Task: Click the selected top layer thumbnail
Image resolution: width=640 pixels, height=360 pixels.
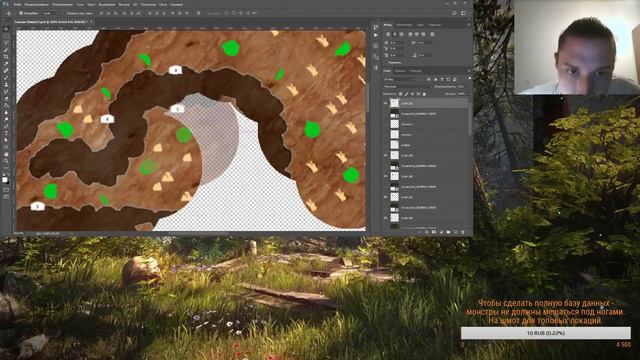Action: coord(394,103)
